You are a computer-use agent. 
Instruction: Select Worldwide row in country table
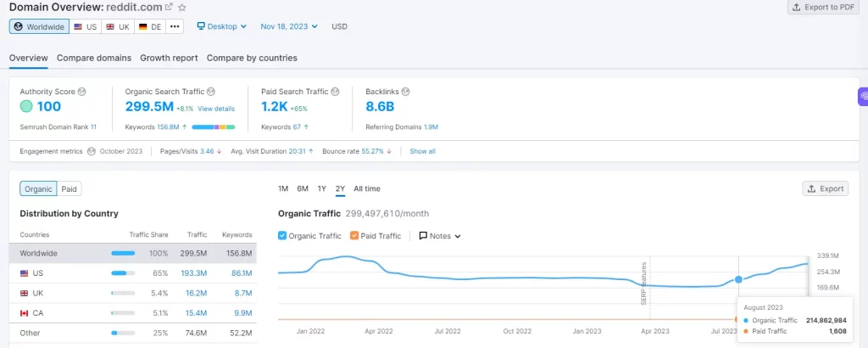click(133, 253)
